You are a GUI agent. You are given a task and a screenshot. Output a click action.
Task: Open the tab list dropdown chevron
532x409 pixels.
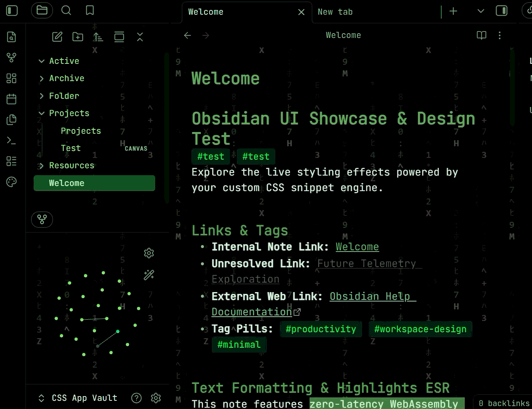pyautogui.click(x=481, y=11)
